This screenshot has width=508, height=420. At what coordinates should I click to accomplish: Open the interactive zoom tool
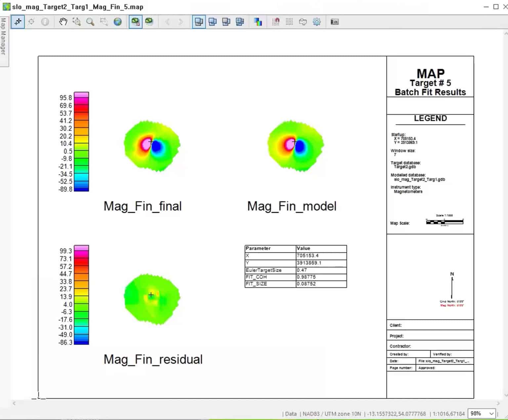click(76, 21)
